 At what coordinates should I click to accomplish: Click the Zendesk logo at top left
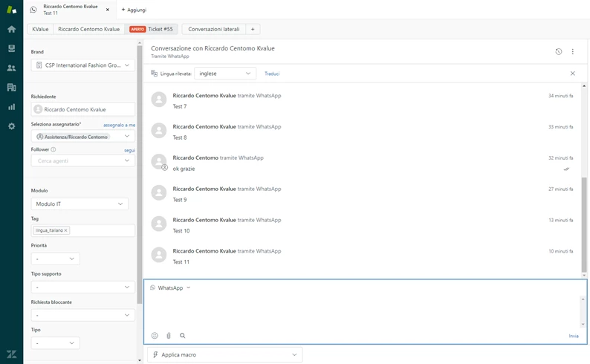coord(12,10)
